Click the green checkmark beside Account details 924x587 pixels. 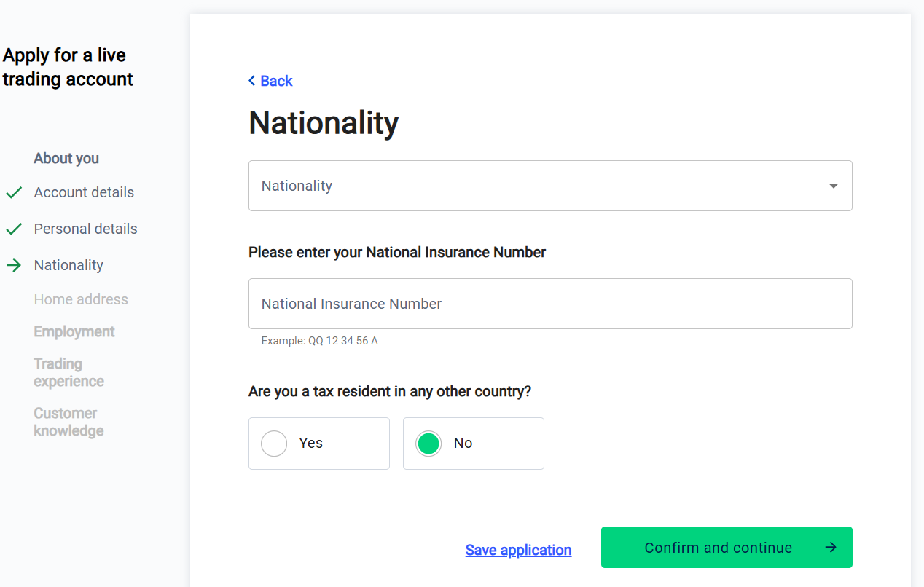[14, 193]
